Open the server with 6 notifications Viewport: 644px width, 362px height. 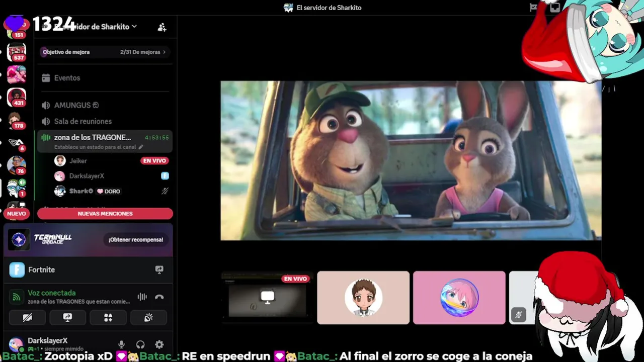(x=17, y=143)
